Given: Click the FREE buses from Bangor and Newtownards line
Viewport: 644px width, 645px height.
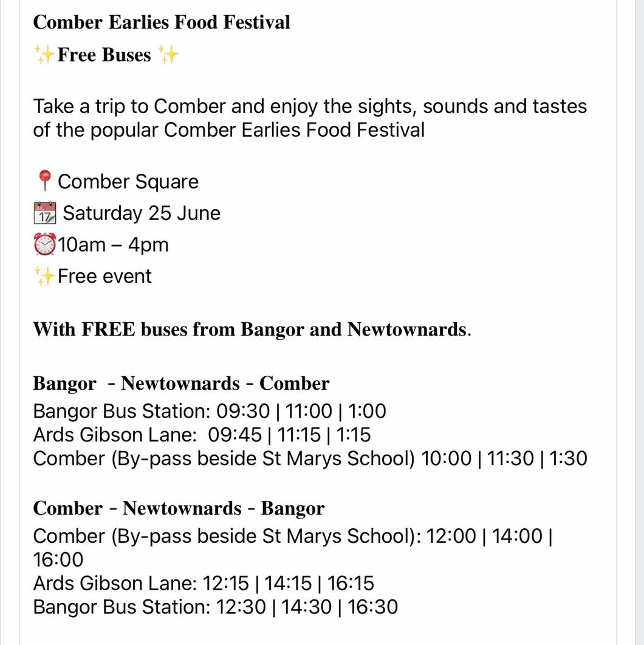Looking at the screenshot, I should pyautogui.click(x=252, y=329).
